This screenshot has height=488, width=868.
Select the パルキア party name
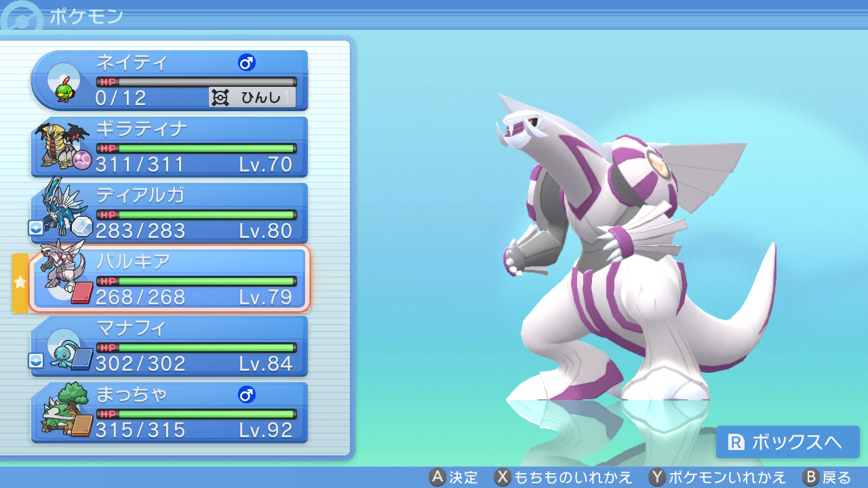(x=133, y=262)
